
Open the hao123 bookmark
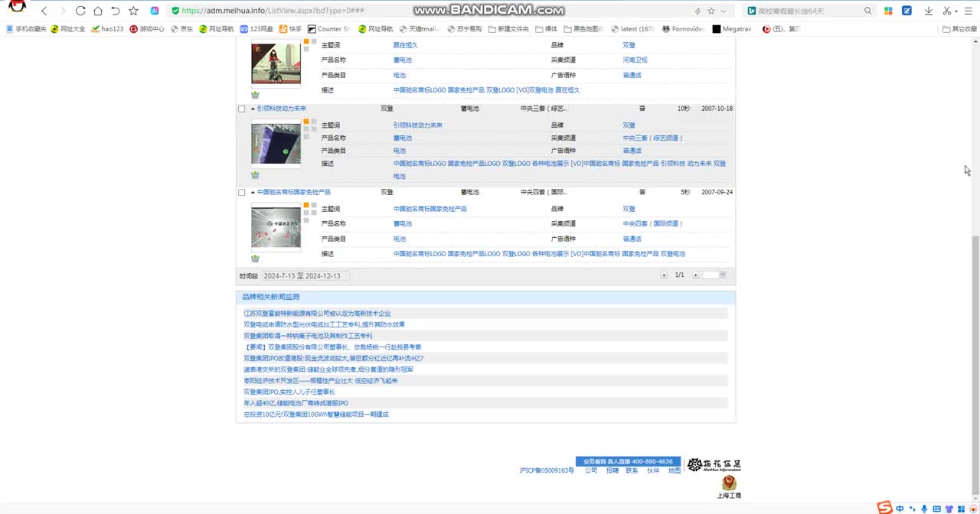107,29
